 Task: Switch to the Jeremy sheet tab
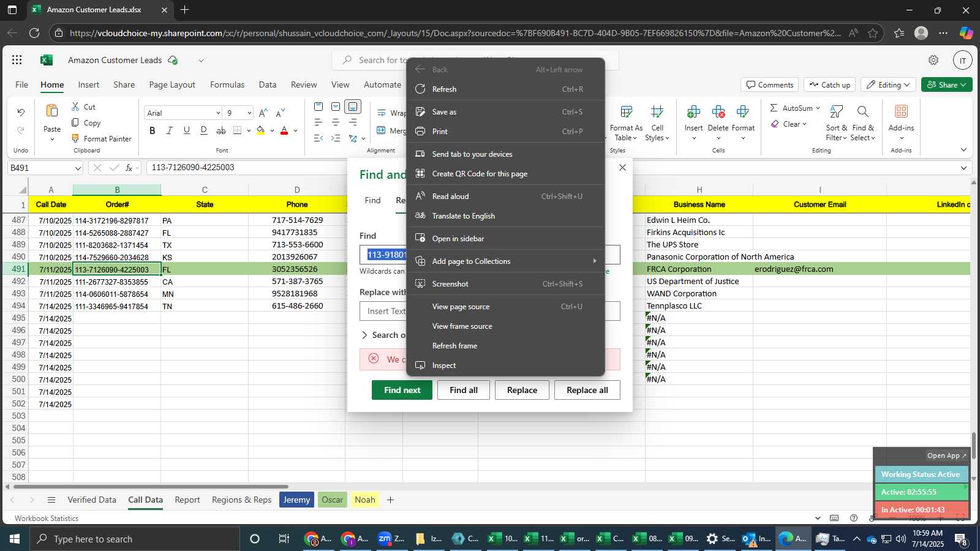[x=296, y=500]
